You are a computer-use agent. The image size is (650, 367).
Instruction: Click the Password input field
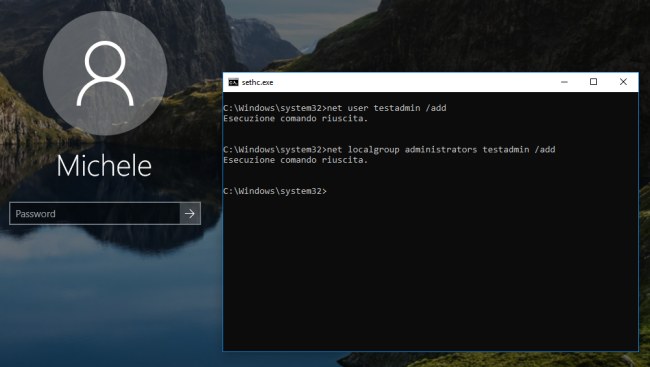click(x=95, y=214)
